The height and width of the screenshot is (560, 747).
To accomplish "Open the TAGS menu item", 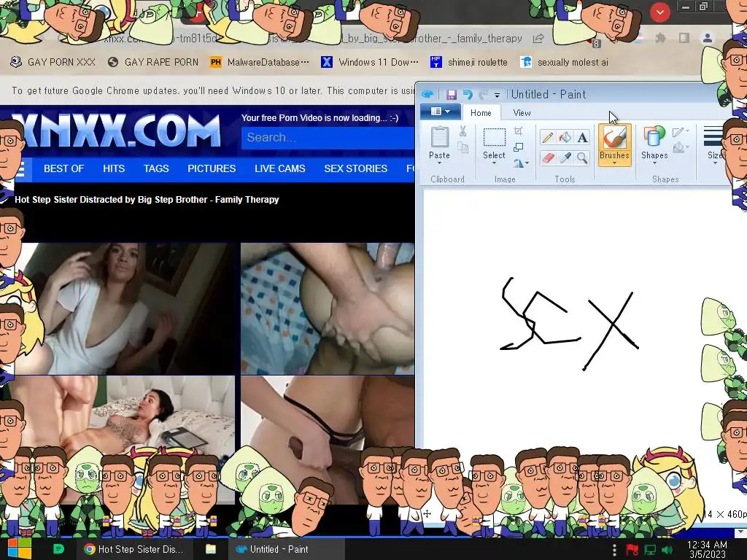I will pos(156,168).
